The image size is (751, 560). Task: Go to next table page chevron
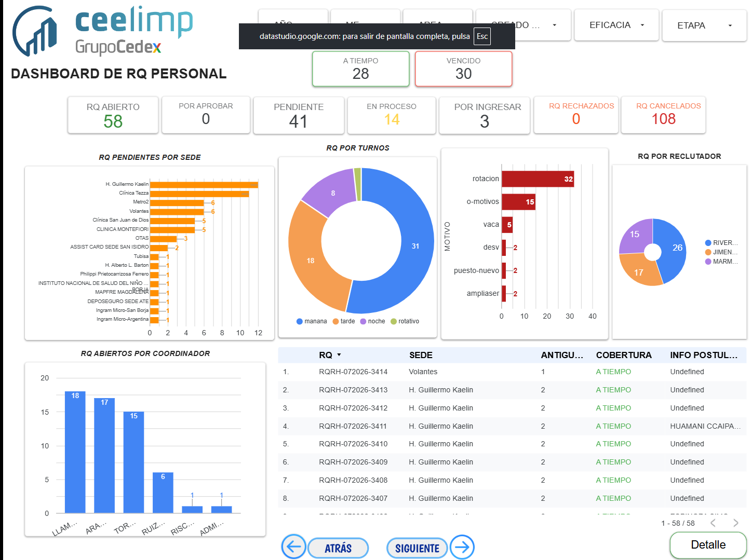(735, 523)
